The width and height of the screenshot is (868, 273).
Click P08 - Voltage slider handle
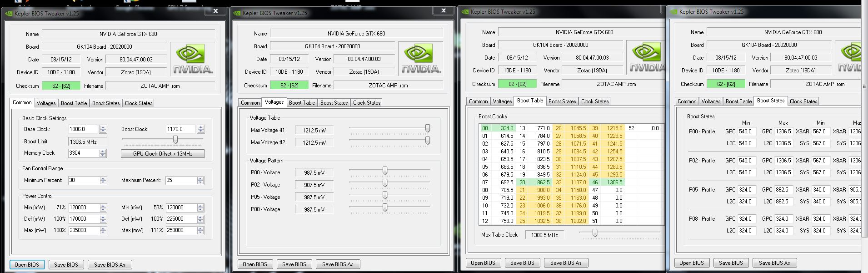(385, 207)
